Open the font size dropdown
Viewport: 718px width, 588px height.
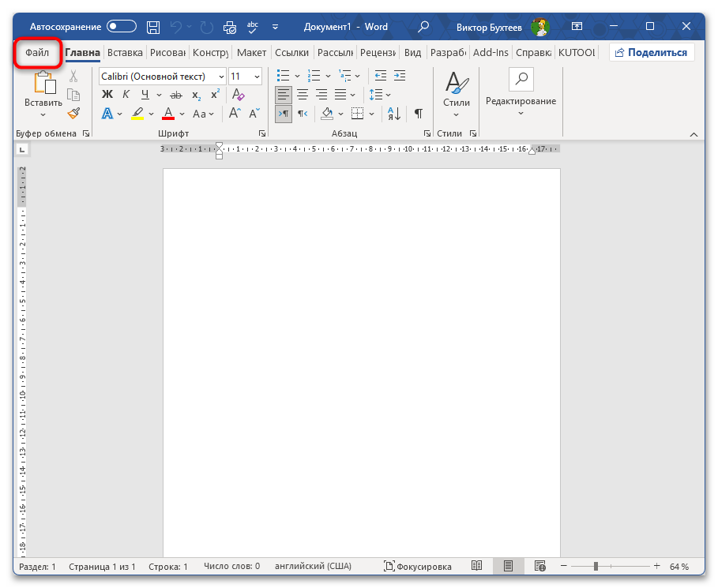(256, 76)
